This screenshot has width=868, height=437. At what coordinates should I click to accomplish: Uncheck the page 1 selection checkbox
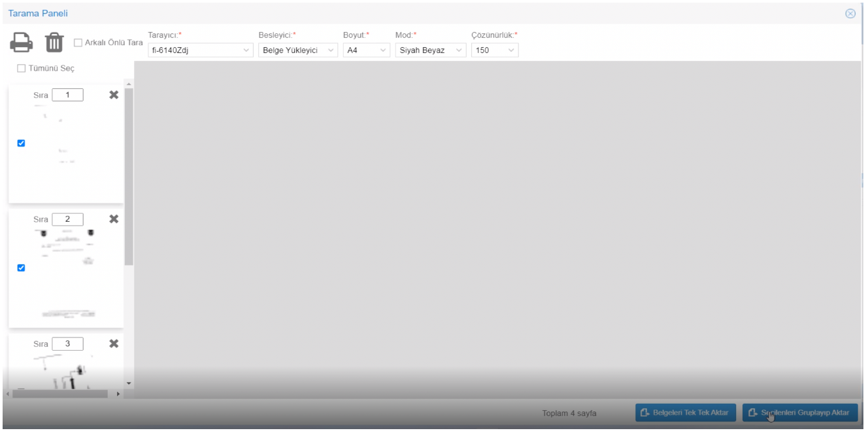click(21, 143)
